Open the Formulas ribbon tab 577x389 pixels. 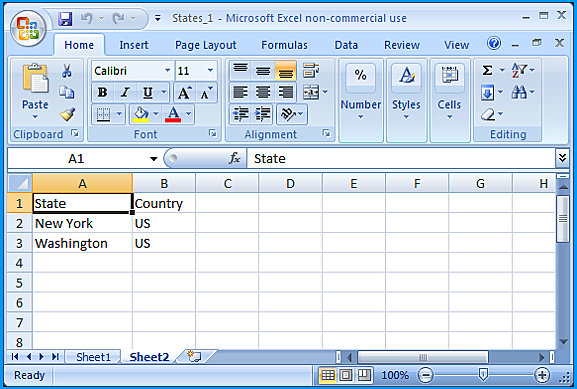point(284,45)
